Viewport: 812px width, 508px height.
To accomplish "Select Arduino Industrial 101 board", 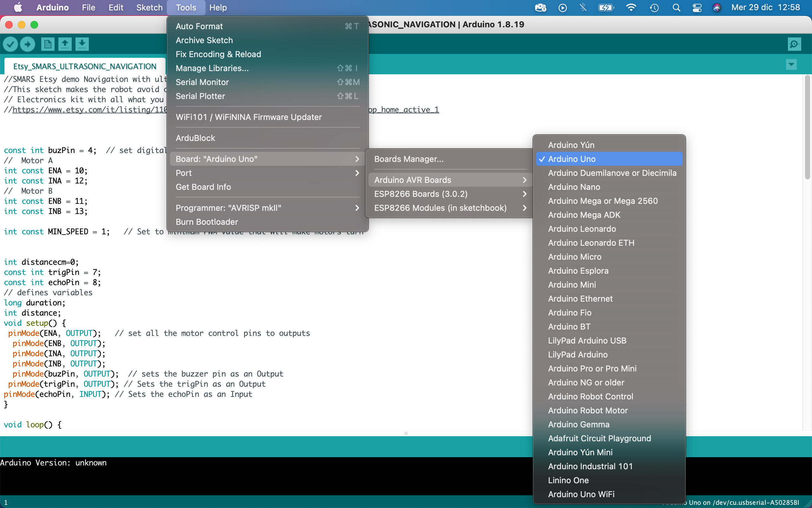I will click(x=609, y=466).
